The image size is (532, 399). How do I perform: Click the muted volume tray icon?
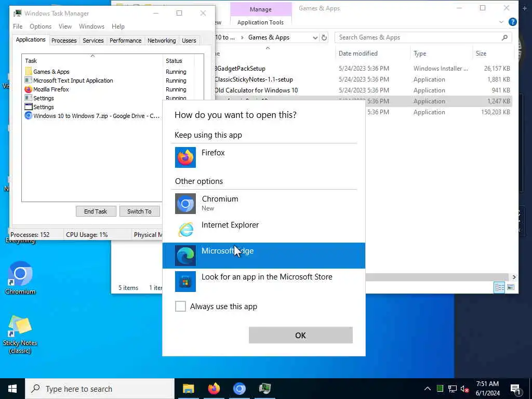(x=465, y=389)
